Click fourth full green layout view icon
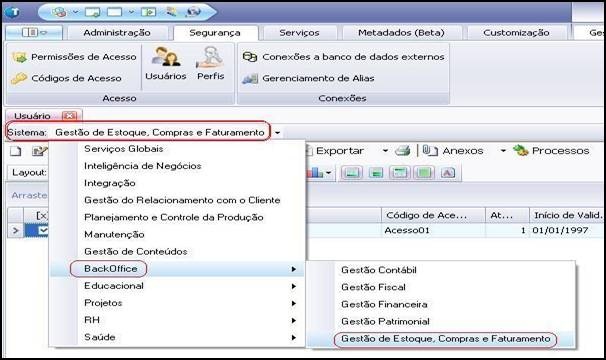 click(424, 172)
